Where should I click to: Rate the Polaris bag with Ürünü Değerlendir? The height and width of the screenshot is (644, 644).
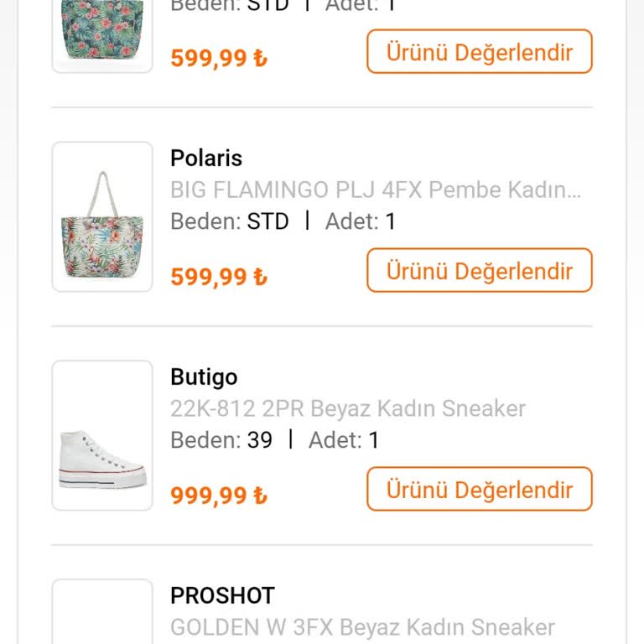pyautogui.click(x=479, y=271)
